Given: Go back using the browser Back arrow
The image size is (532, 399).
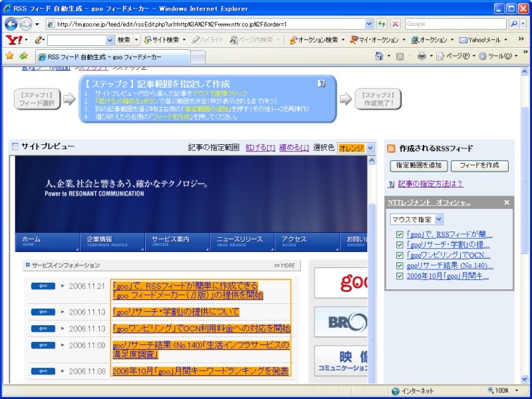Looking at the screenshot, I should point(11,24).
